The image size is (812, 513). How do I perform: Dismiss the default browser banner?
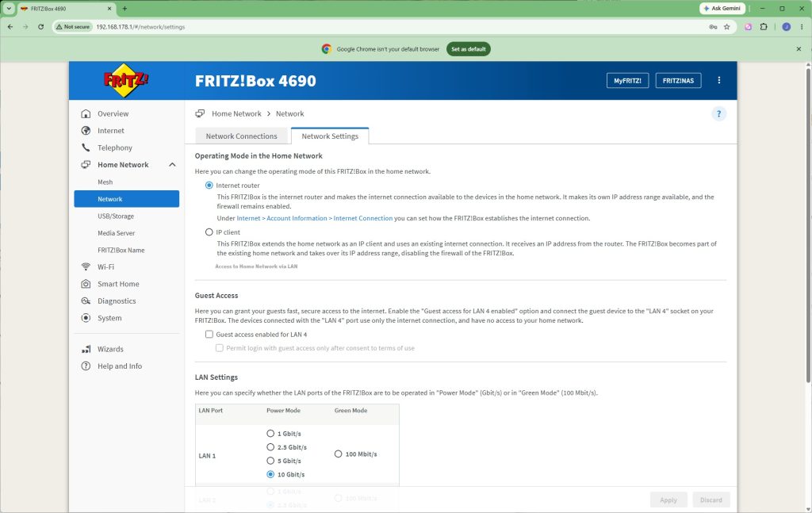point(799,48)
